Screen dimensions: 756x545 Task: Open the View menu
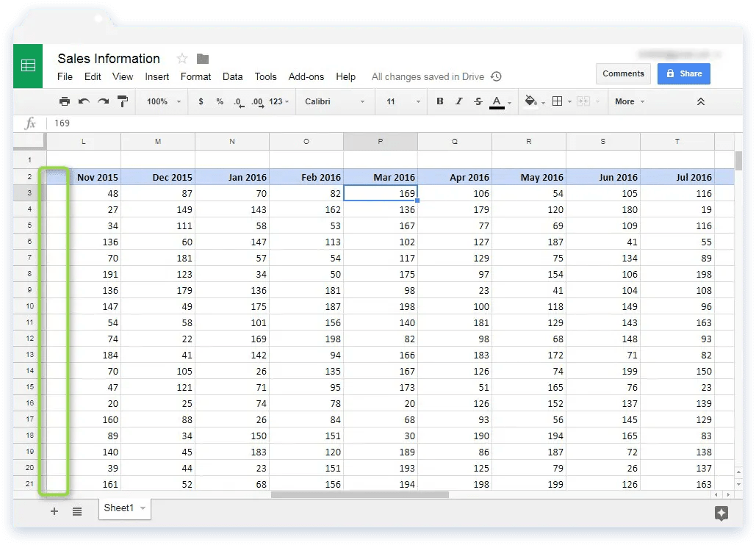(x=123, y=76)
